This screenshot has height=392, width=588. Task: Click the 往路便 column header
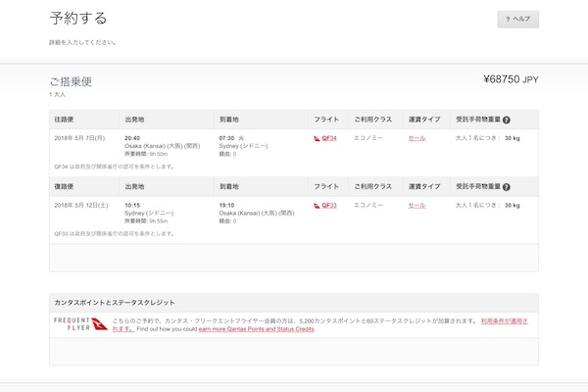64,120
